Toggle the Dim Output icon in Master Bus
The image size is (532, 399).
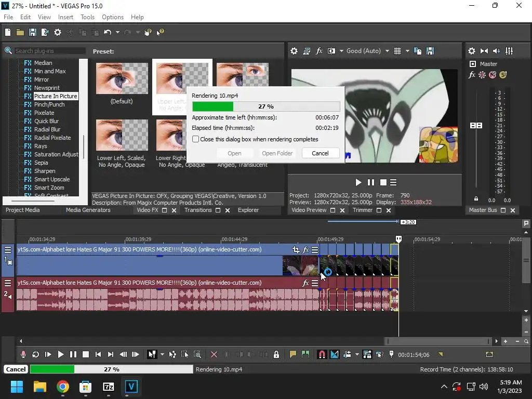click(496, 51)
